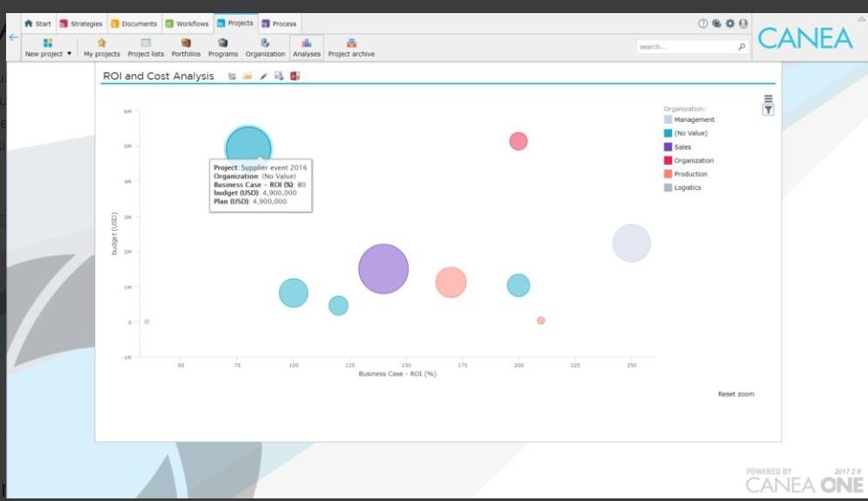This screenshot has width=868, height=501.
Task: Toggle Production series in legend
Action: pos(686,174)
